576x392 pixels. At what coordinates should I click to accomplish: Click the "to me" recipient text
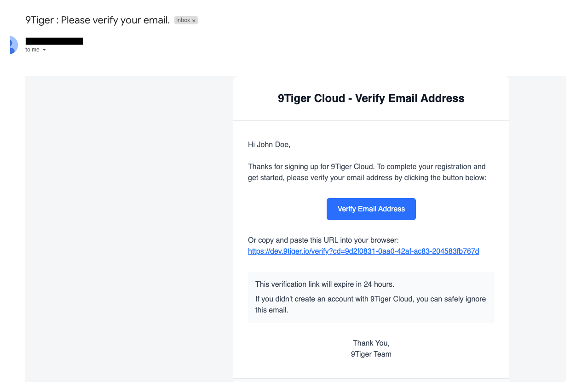[x=32, y=50]
